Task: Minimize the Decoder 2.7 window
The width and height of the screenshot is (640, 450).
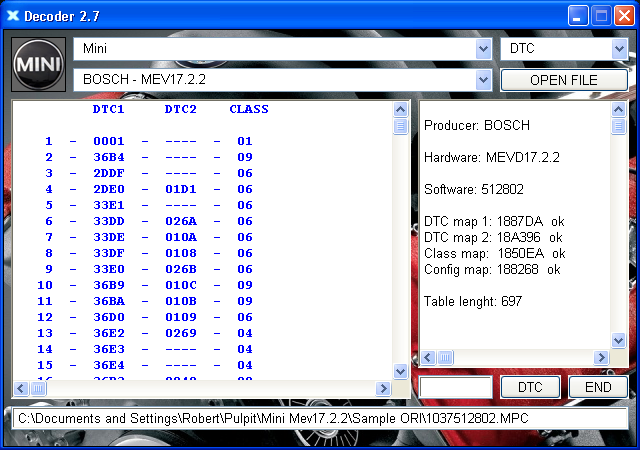Action: pos(578,16)
